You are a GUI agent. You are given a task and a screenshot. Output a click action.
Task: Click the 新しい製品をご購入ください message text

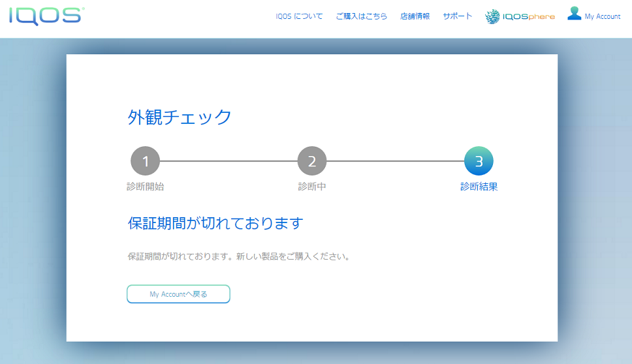pos(293,256)
